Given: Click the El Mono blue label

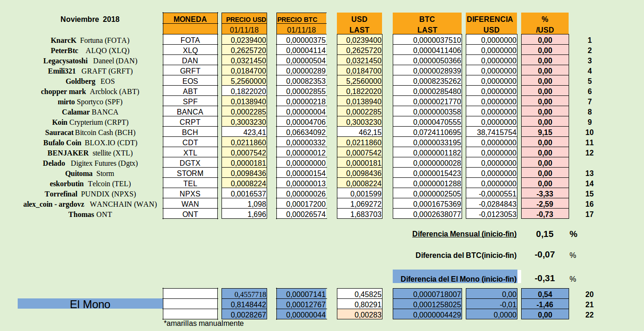Looking at the screenshot, I should 90,304.
